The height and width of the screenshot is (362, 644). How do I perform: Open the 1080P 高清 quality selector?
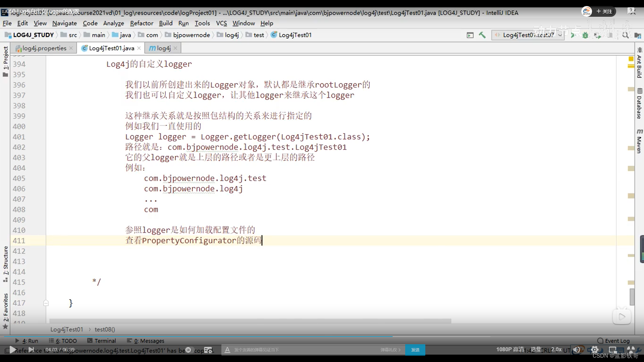coord(510,349)
